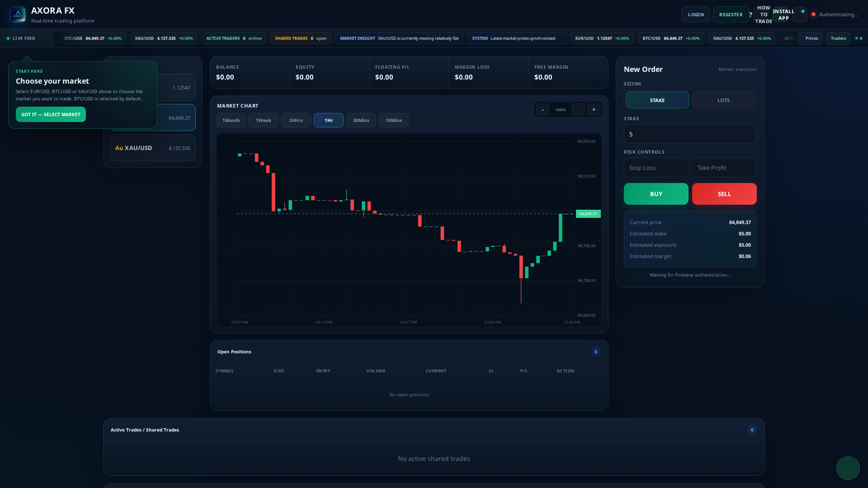This screenshot has height=488, width=868.
Task: Click the Floating P/L stat
Action: pyautogui.click(x=409, y=72)
